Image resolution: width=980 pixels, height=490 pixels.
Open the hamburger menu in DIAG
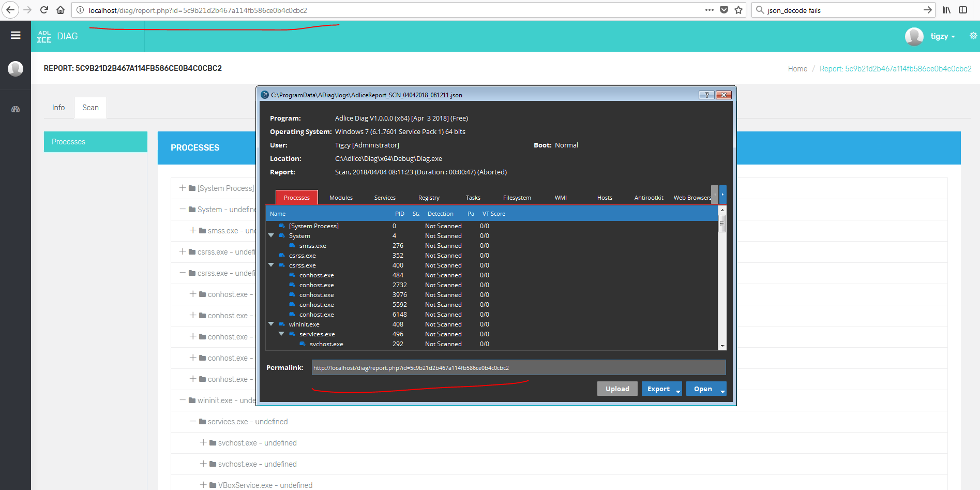(x=16, y=35)
